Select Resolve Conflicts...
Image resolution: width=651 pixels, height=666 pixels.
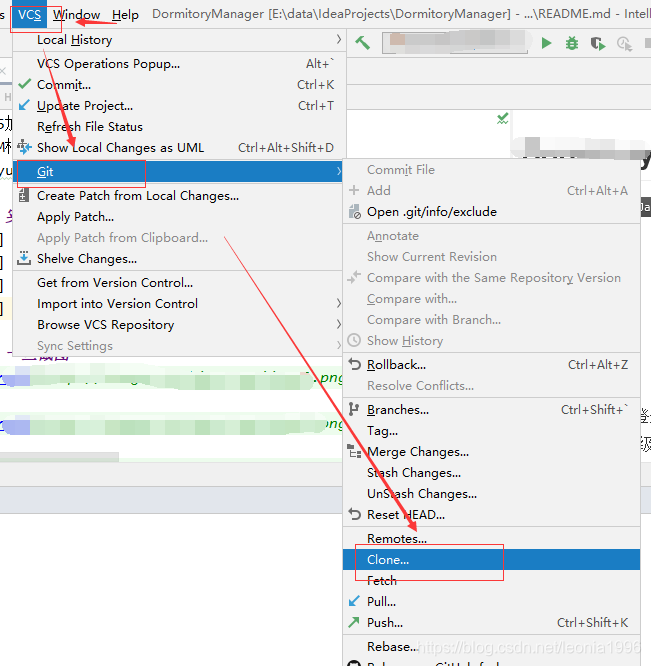(491, 386)
